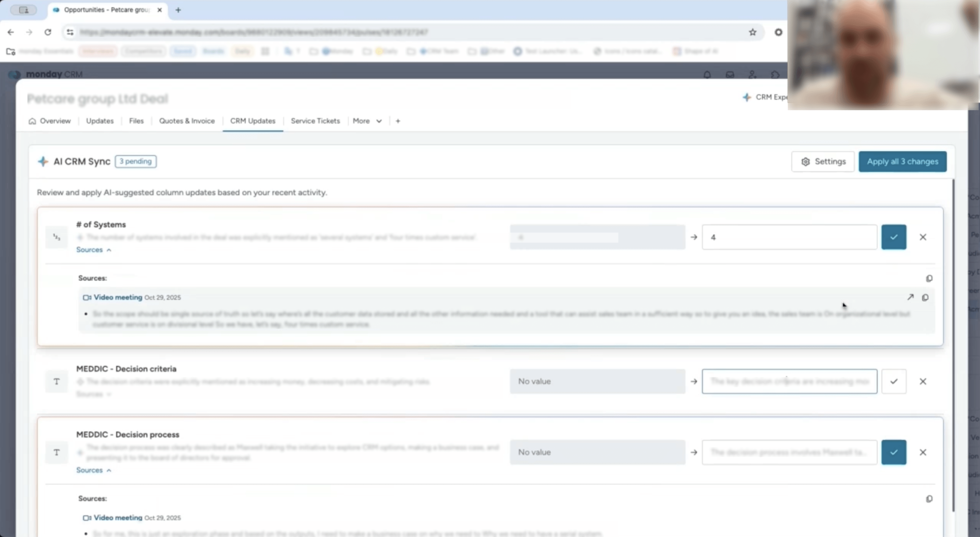Collapse Sources under MEDDIC - Decision process
980x537 pixels.
94,470
